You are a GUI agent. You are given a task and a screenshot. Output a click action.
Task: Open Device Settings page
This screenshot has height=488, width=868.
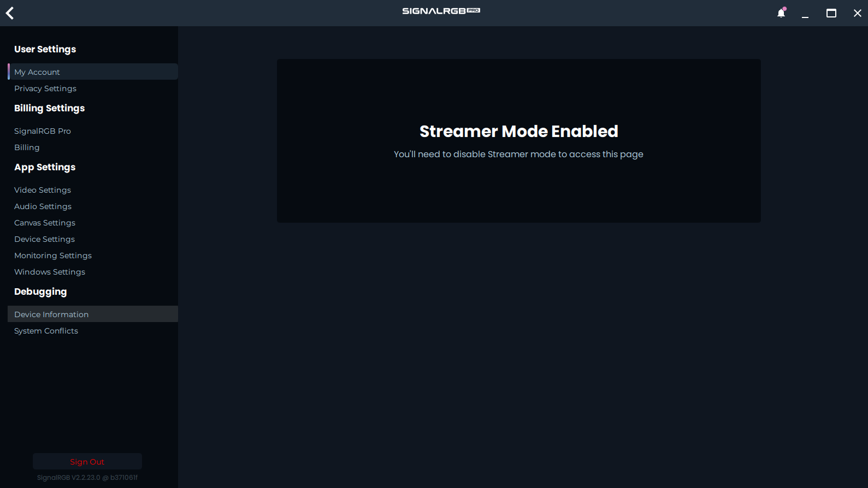click(x=44, y=239)
